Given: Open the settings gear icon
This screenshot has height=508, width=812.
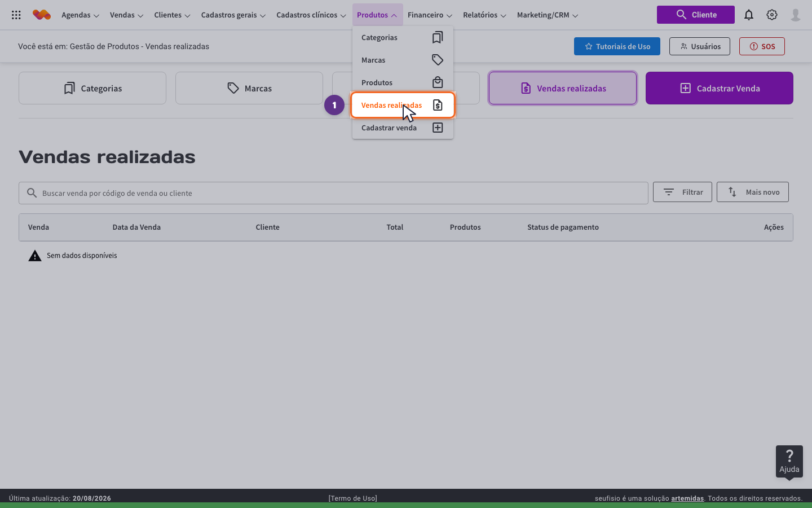Looking at the screenshot, I should tap(772, 15).
